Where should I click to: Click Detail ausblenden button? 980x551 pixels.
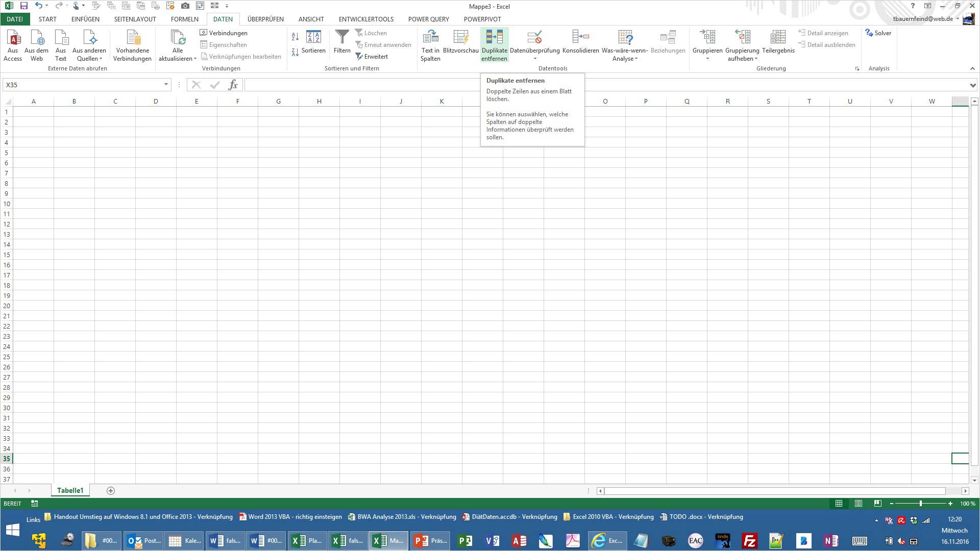pos(826,45)
